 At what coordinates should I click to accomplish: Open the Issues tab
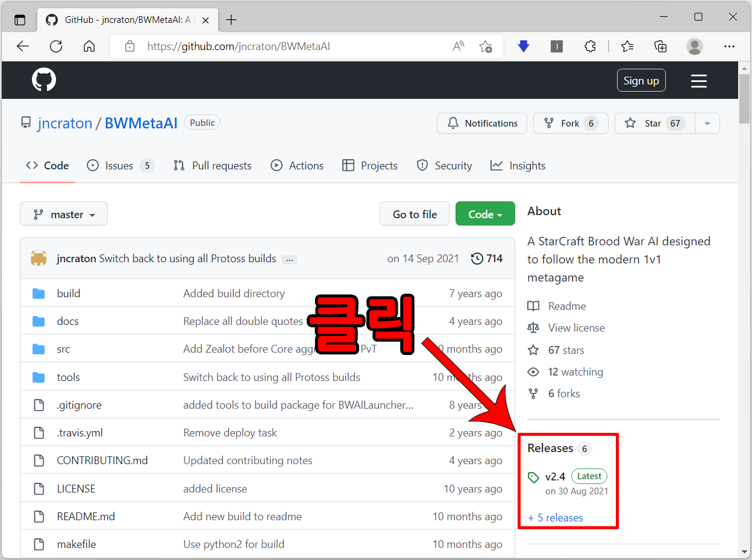(121, 166)
